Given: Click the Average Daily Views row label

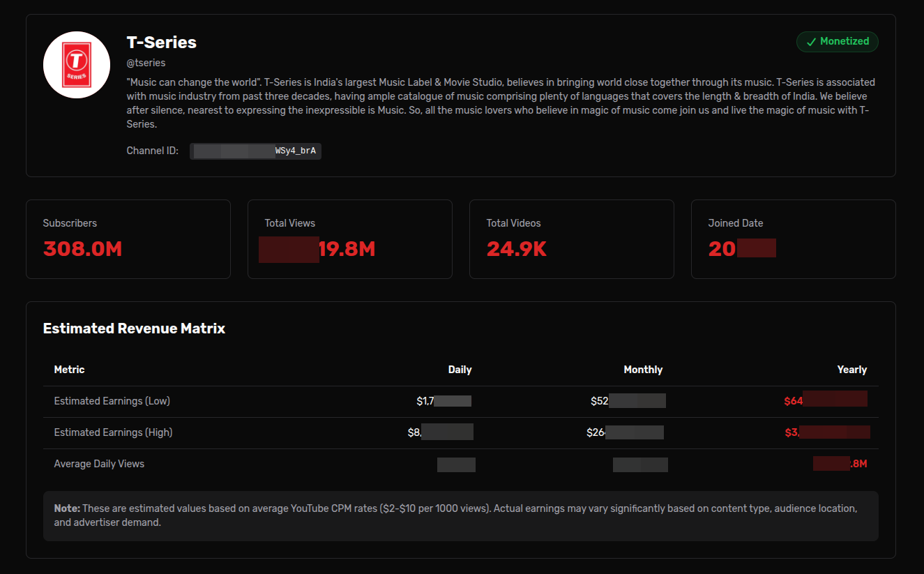Looking at the screenshot, I should (x=99, y=464).
